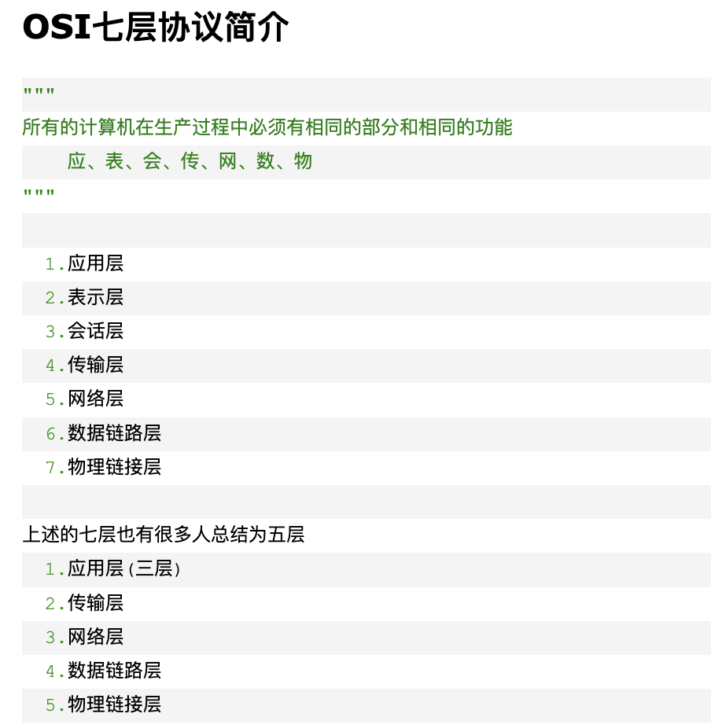Click the line 7.物理链接层
The image size is (711, 728).
coord(103,468)
